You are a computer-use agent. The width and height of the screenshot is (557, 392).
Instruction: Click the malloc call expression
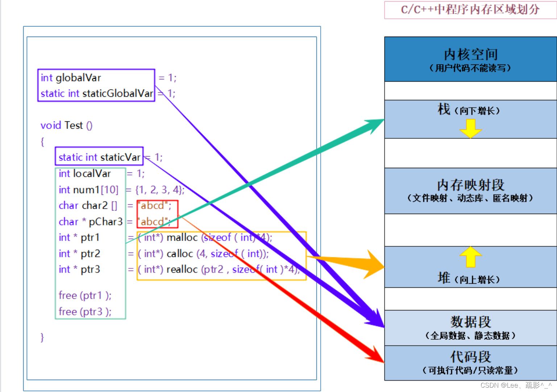point(205,238)
